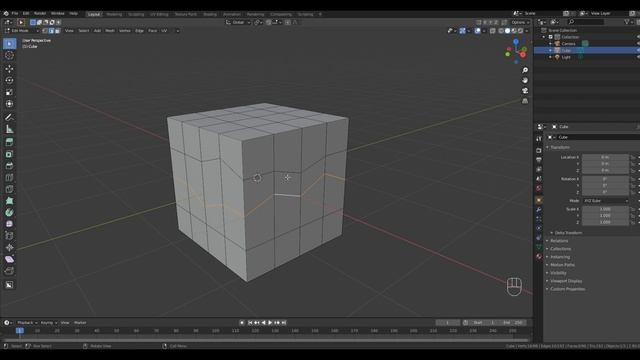The image size is (640, 360).
Task: Open the Playback menu in timeline
Action: (x=27, y=323)
